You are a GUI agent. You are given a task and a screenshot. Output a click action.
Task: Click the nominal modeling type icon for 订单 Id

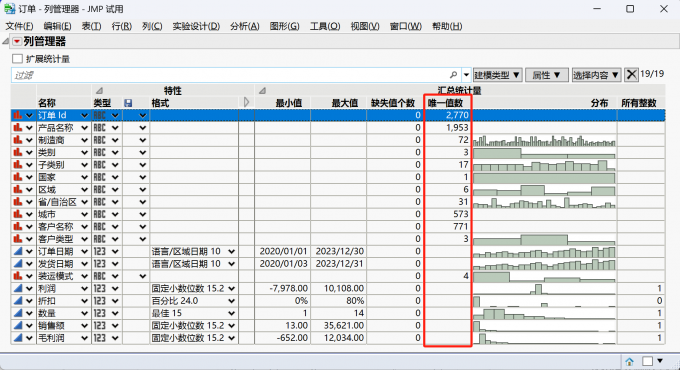(x=17, y=115)
